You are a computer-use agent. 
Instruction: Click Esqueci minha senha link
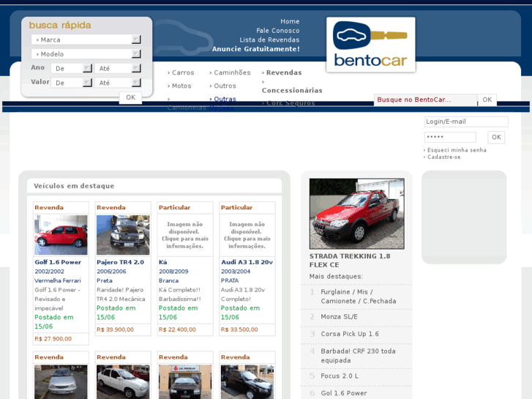[457, 150]
